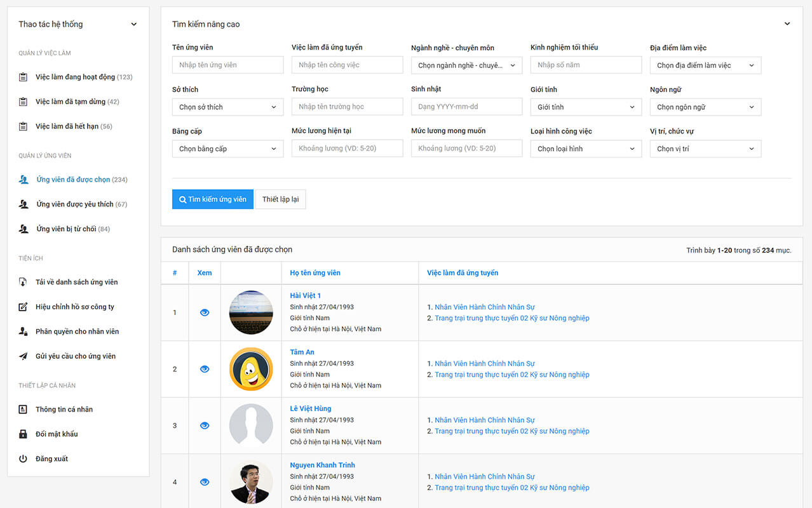Open the Chọn bằng cấp dropdown
Viewport: 812px width, 508px height.
227,149
